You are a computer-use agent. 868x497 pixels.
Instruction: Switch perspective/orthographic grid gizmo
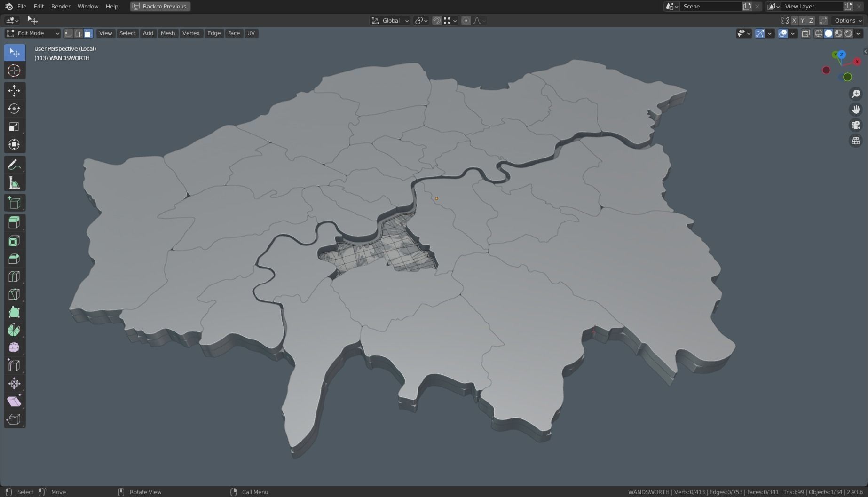coord(856,141)
